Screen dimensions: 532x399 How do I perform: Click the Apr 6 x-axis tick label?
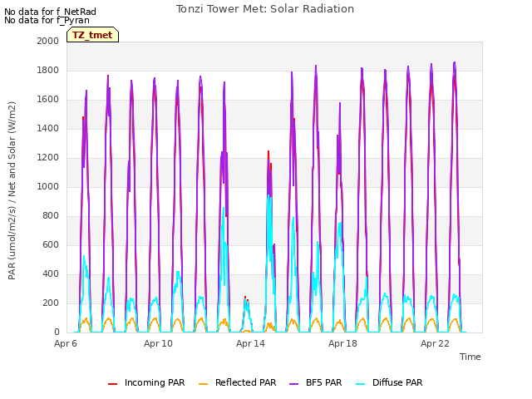tap(66, 343)
